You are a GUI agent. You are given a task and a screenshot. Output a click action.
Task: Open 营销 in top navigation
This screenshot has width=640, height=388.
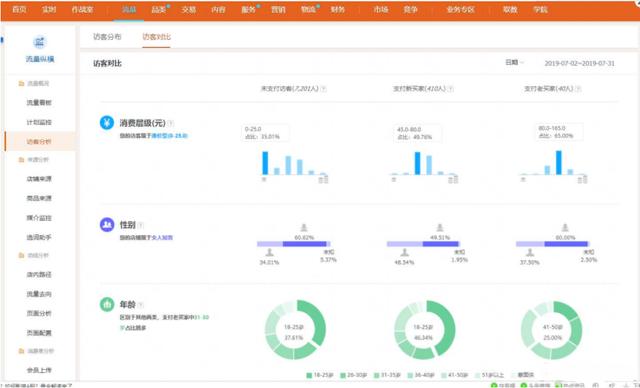point(278,9)
